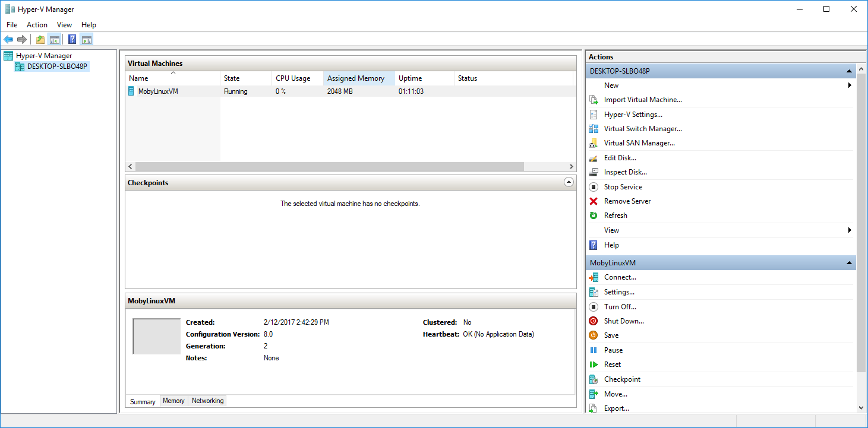Click the Virtual Switch Manager icon
The image size is (868, 428).
pos(593,129)
